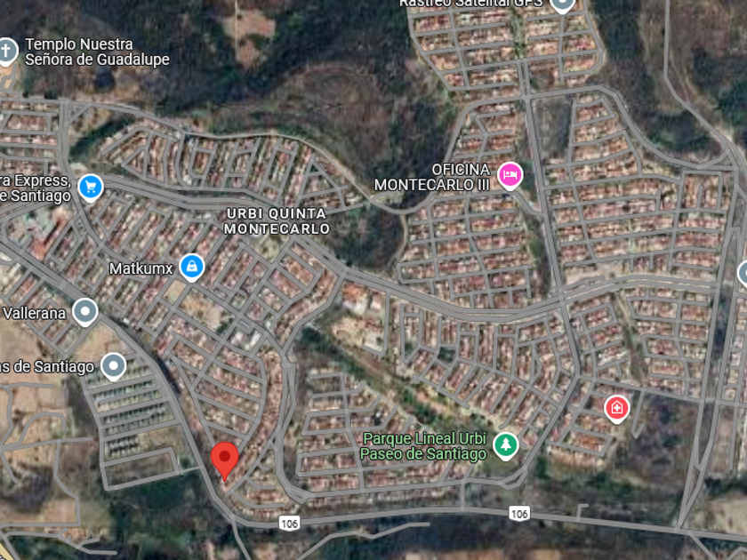The width and height of the screenshot is (747, 560).
Task: Click the partially visible marker at right edge
Action: click(x=743, y=275)
